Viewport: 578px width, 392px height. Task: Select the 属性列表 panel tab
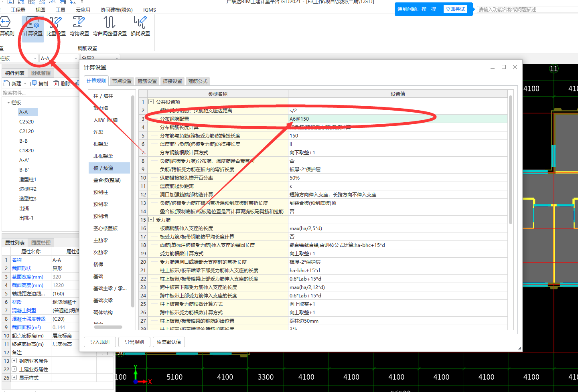pos(15,242)
